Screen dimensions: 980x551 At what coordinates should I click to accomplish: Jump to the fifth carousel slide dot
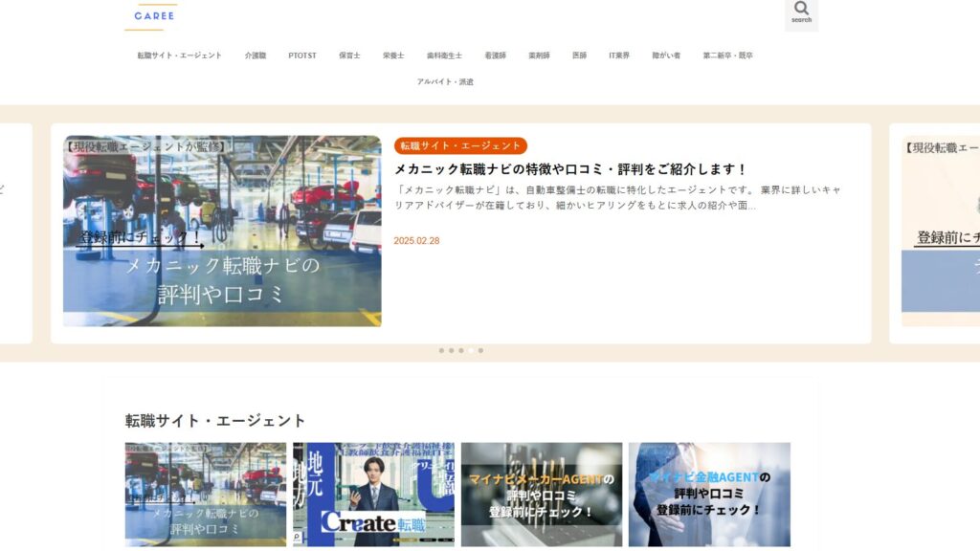[480, 350]
